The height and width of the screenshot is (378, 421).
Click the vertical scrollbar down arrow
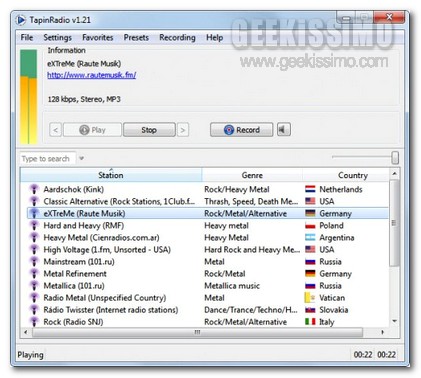(394, 321)
